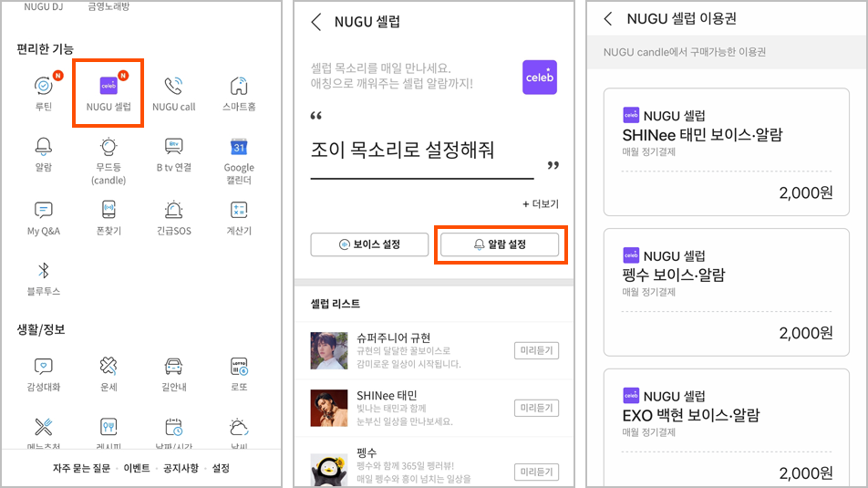The image size is (868, 488).
Task: Open 날씨 weather cloud icon
Action: pyautogui.click(x=239, y=427)
